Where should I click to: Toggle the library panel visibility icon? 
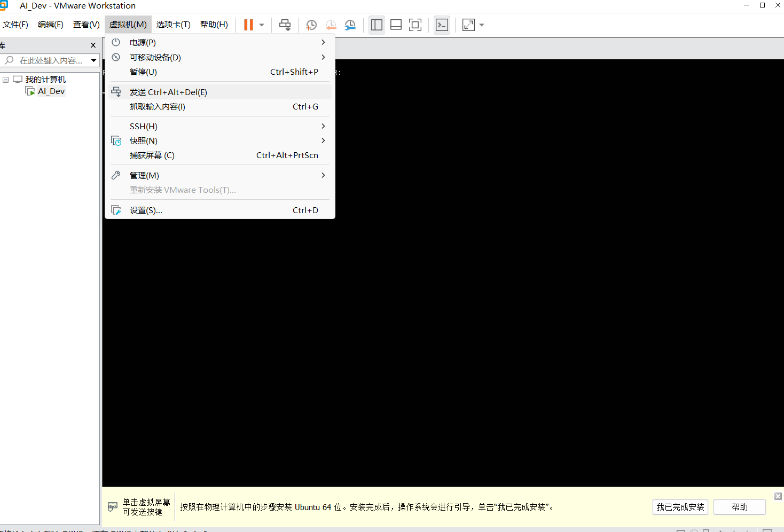click(x=377, y=25)
